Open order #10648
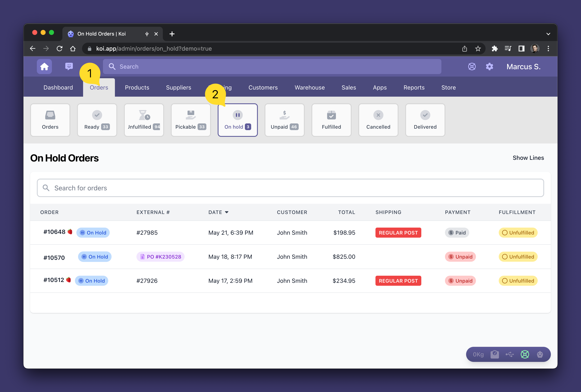Screen dimensions: 581x392 (x=54, y=232)
